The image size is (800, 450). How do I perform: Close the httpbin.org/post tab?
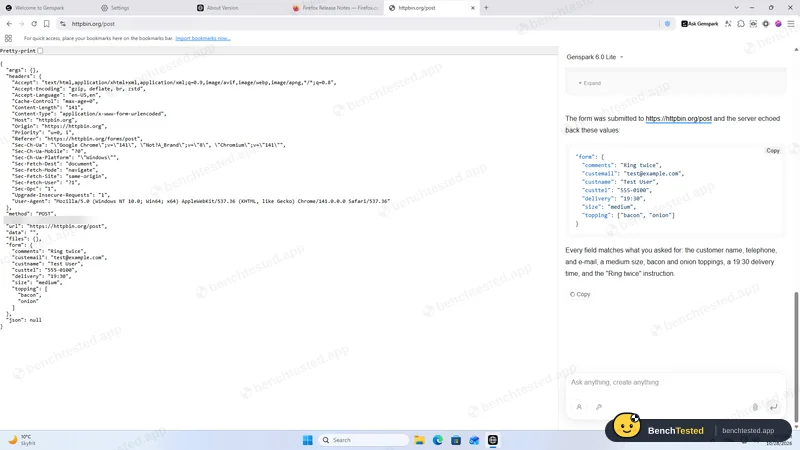tap(472, 8)
